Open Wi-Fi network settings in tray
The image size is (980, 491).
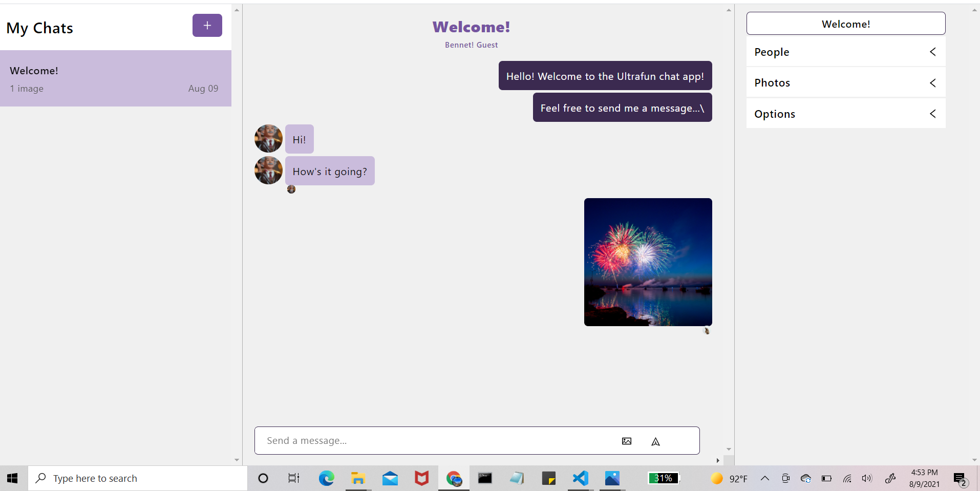pos(847,479)
